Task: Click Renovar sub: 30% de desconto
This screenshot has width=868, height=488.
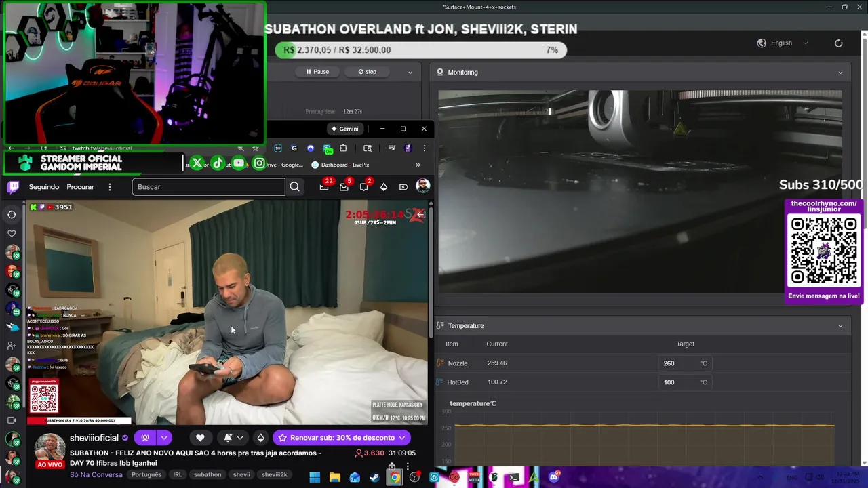Action: click(x=340, y=438)
